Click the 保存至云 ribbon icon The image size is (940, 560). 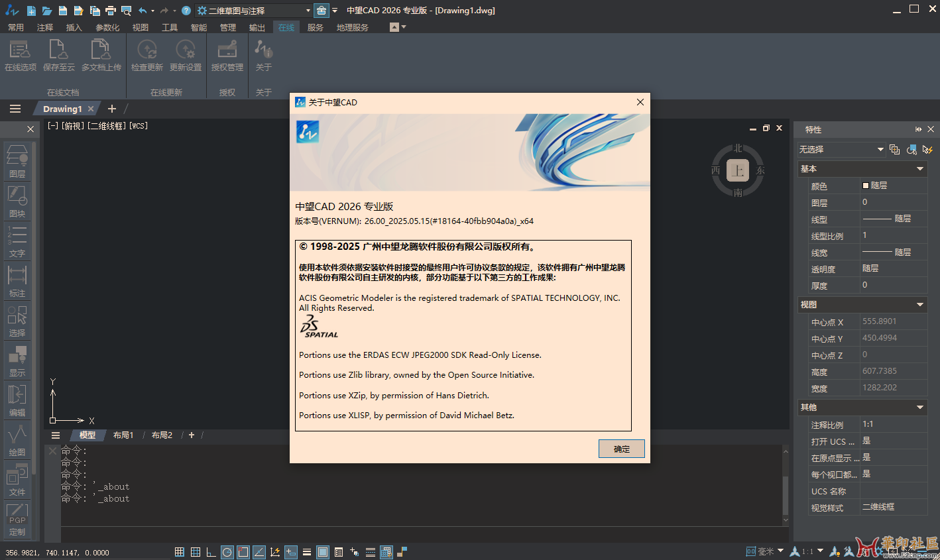click(x=58, y=55)
